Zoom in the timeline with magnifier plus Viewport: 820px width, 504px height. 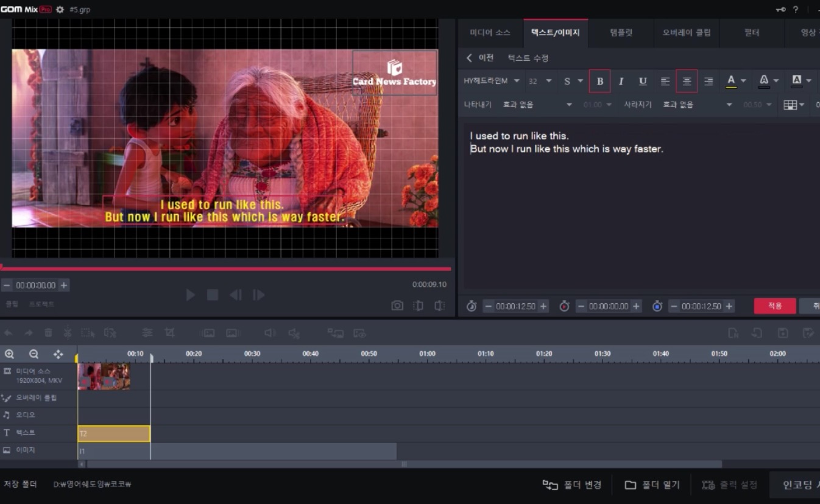coord(10,354)
